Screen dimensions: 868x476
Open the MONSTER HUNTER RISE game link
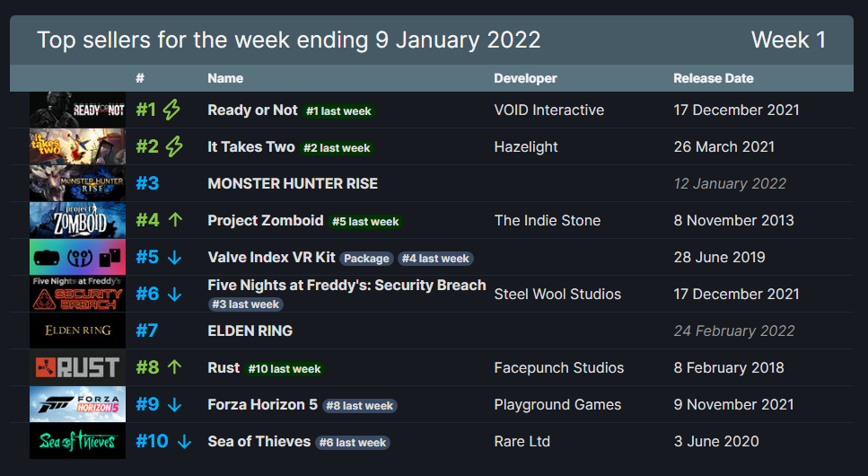pyautogui.click(x=293, y=183)
